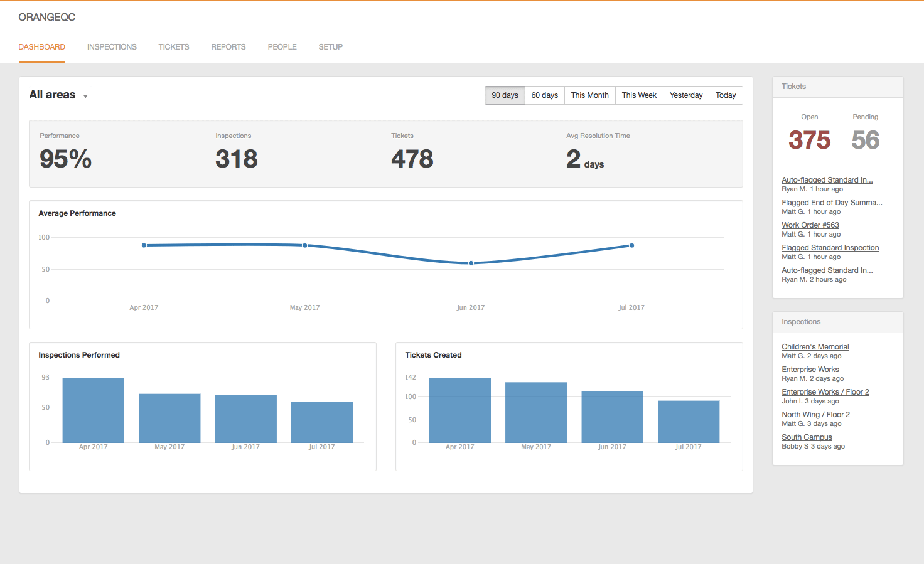Expand the area filter caret
This screenshot has width=924, height=564.
click(85, 96)
